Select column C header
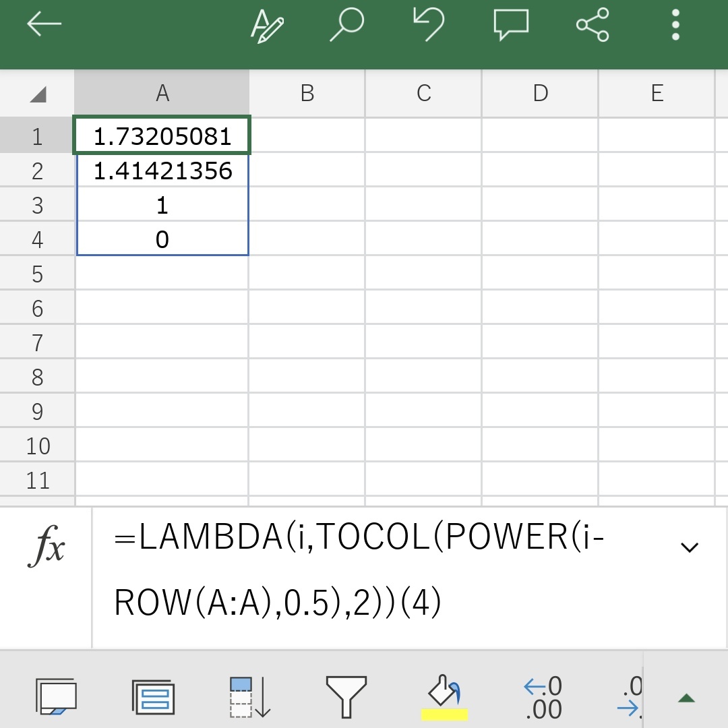Screen dimensions: 728x728 pos(423,93)
